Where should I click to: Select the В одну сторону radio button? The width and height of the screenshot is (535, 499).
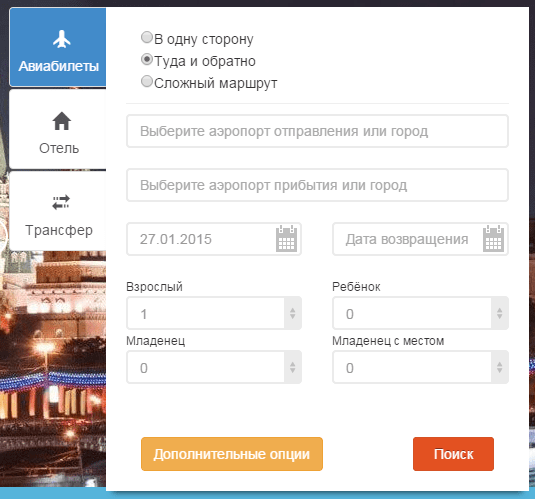click(147, 37)
